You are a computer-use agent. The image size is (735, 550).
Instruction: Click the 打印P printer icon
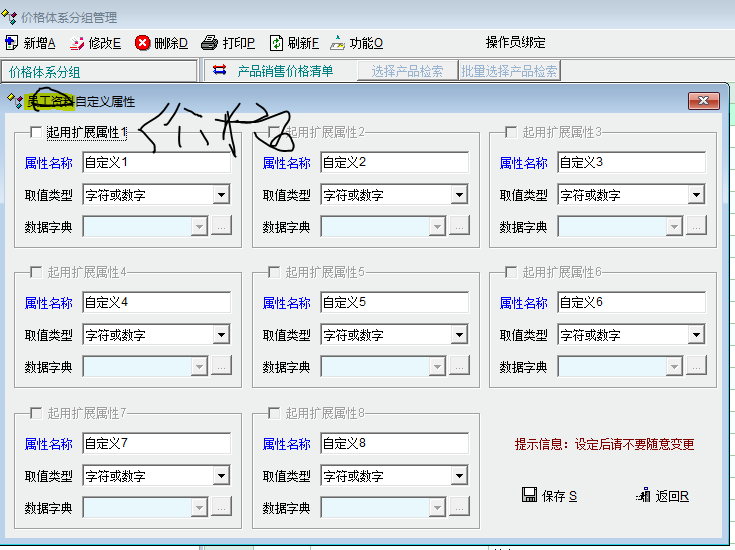209,43
